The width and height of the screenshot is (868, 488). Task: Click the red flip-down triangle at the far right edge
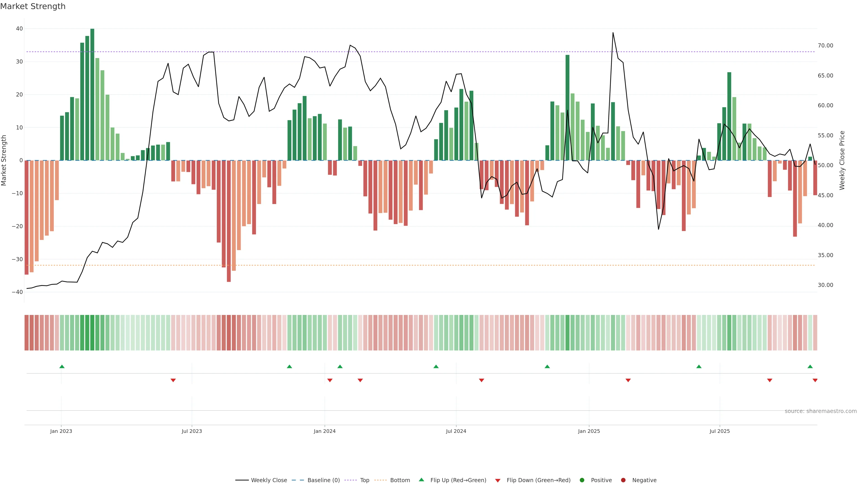(815, 380)
